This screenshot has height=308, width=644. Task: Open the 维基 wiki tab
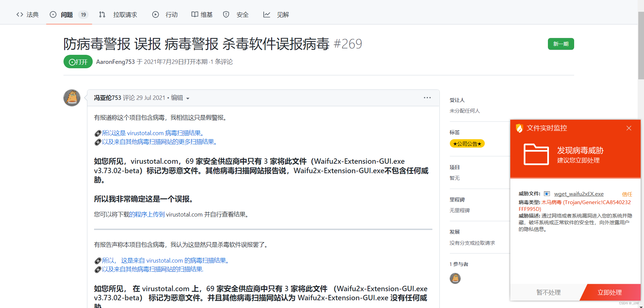[x=202, y=14]
